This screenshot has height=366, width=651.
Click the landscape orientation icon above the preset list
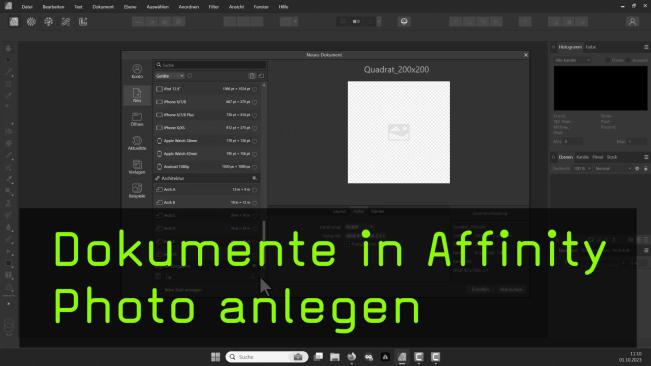coord(261,76)
